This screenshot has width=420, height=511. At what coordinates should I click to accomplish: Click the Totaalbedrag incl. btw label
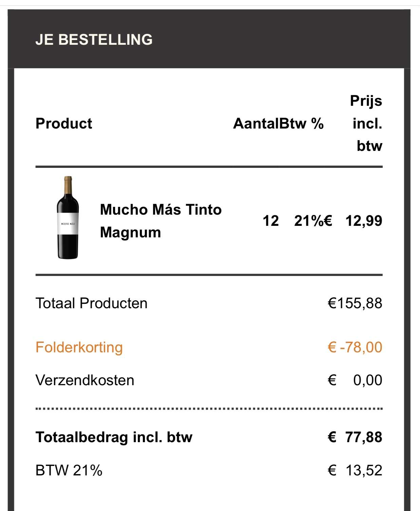[x=114, y=437]
